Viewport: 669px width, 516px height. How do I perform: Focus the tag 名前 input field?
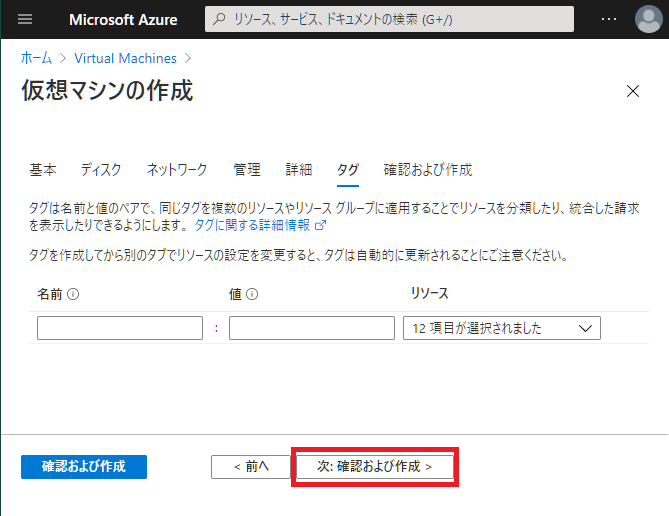point(120,328)
